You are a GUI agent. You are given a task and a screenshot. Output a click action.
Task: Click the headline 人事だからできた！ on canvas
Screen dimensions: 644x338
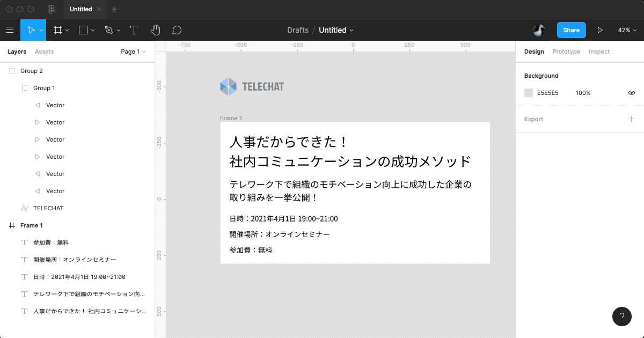pos(289,142)
